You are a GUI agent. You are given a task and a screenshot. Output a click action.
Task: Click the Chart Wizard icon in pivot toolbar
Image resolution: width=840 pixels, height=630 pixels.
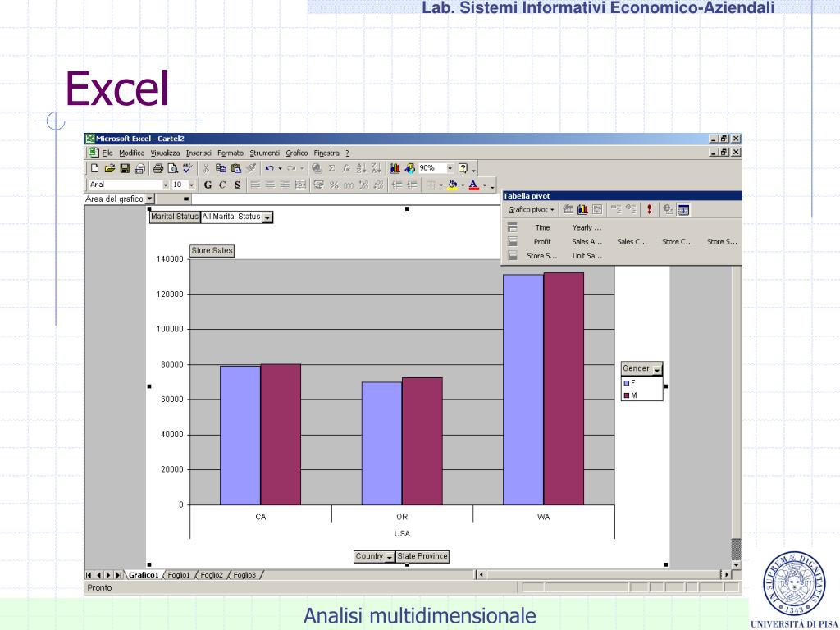click(x=583, y=209)
